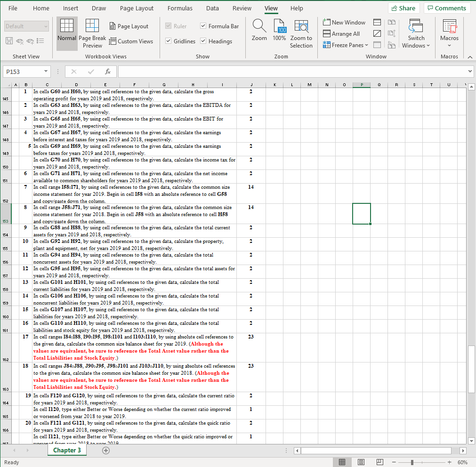
Task: Toggle the Gridlines checkbox
Action: pyautogui.click(x=169, y=41)
